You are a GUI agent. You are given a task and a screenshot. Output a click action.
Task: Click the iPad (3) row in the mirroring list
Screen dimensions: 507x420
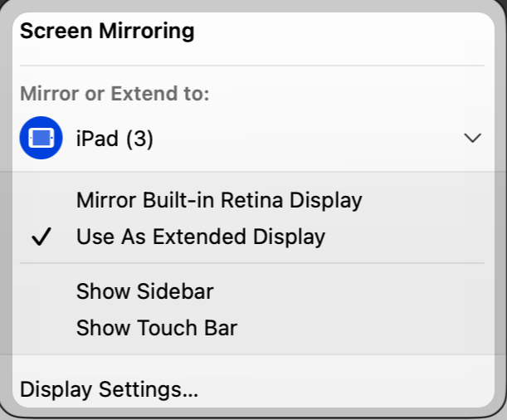pyautogui.click(x=249, y=139)
